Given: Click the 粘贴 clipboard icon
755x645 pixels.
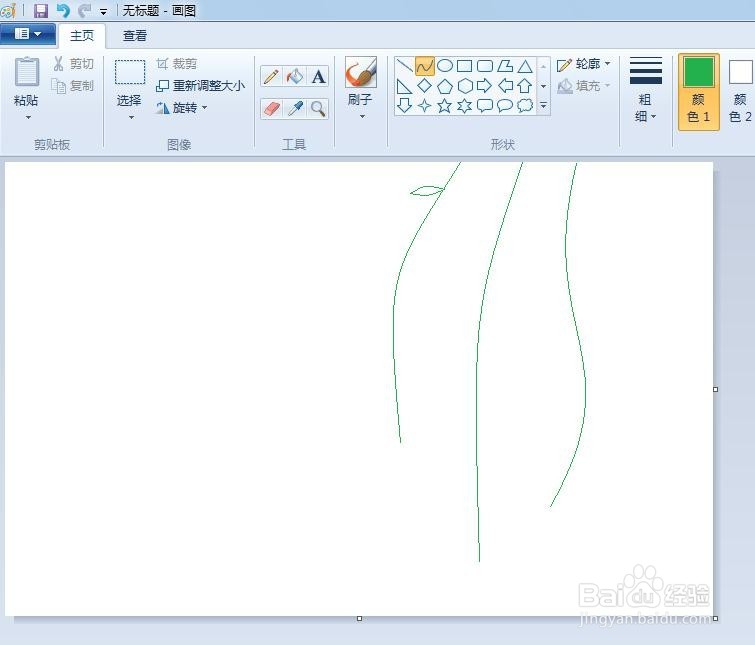Looking at the screenshot, I should (27, 72).
